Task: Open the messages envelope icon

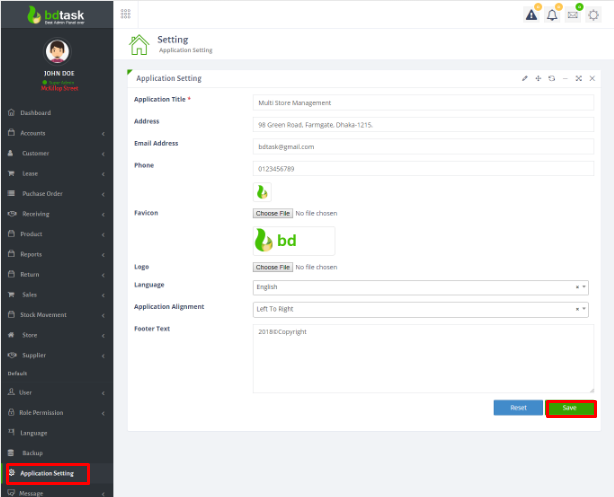Action: click(573, 14)
